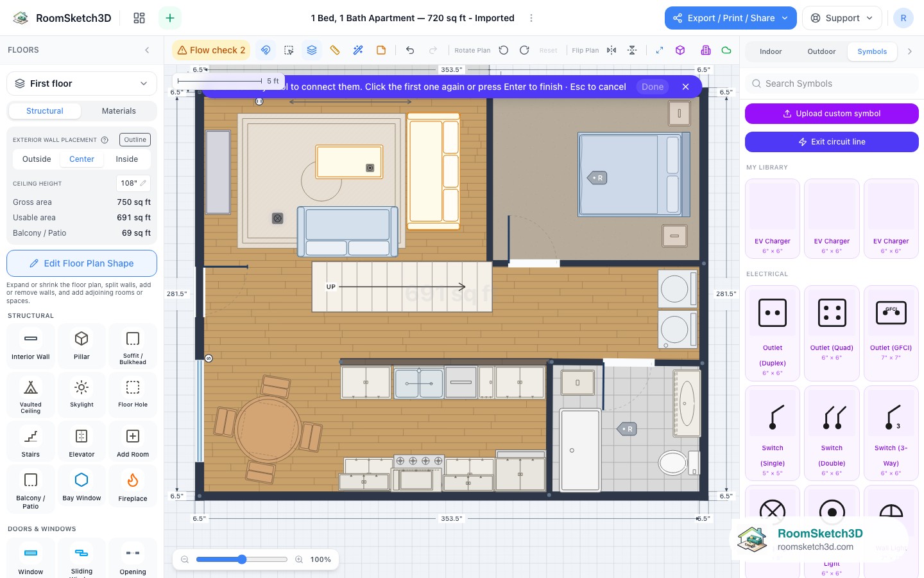924x578 pixels.
Task: Select the marquee selection tool
Action: click(x=289, y=50)
